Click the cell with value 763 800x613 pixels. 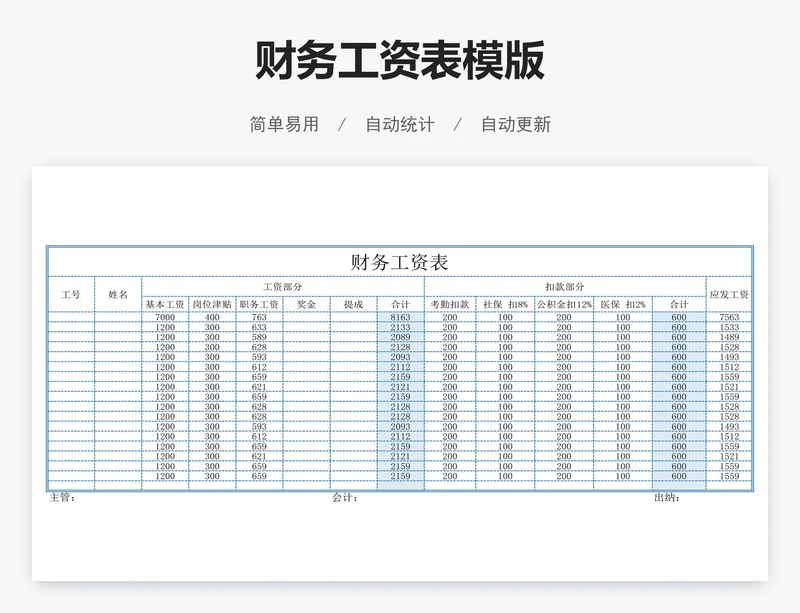click(259, 317)
